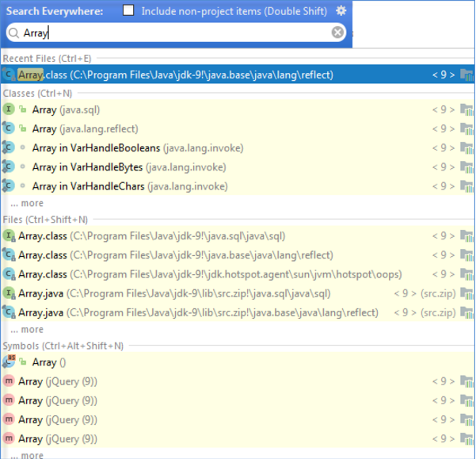Click the magnifier search icon

click(x=13, y=33)
